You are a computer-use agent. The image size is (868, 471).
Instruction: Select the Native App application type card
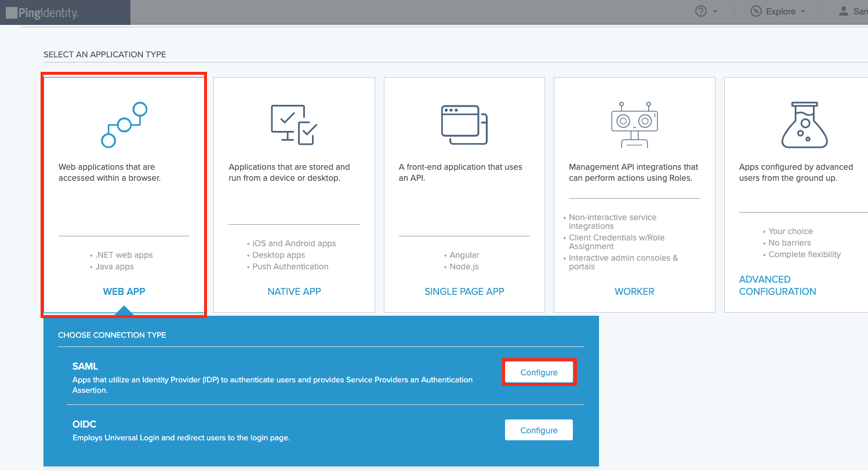coord(294,194)
